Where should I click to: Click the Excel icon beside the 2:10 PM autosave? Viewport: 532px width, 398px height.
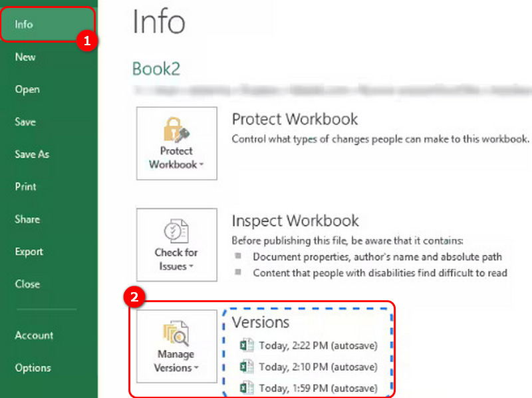(x=247, y=366)
